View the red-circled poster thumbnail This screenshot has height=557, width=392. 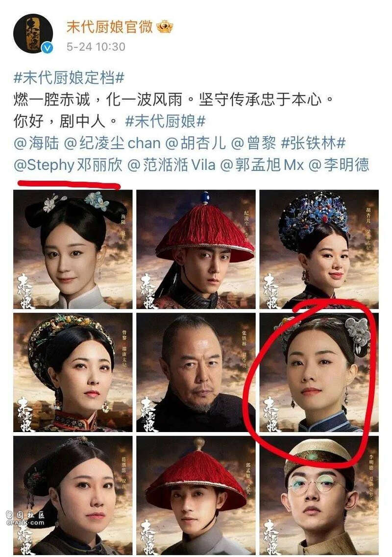[319, 372]
